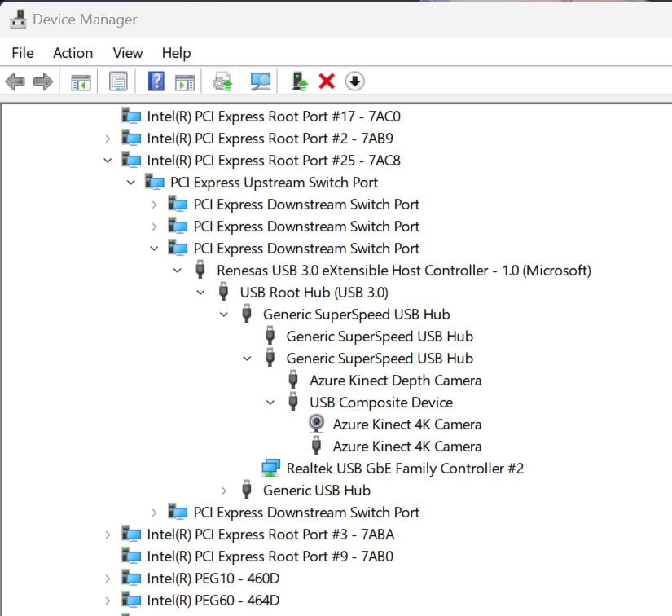Select USB Root Hub (USB 3.0)

click(314, 293)
